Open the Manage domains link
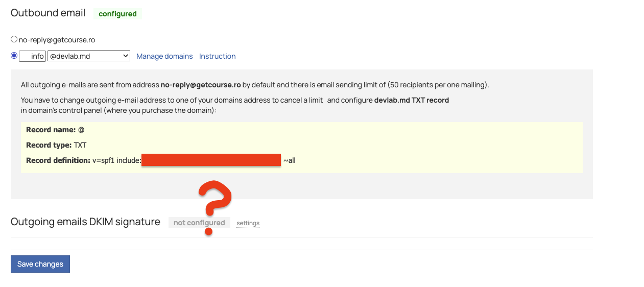The image size is (644, 287). tap(164, 56)
